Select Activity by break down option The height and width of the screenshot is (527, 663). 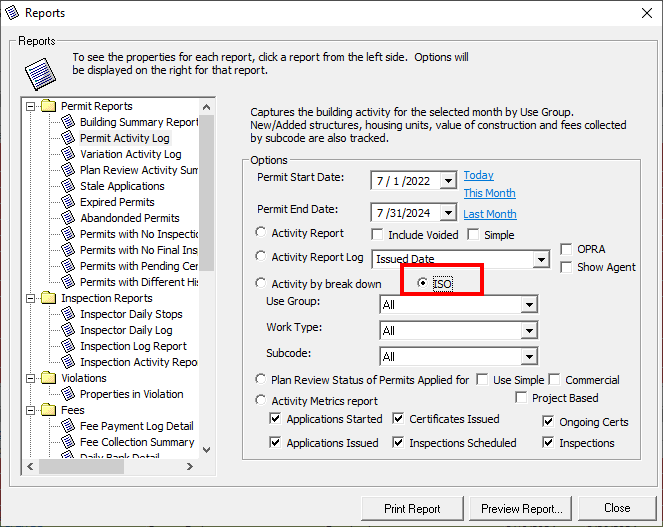tap(260, 283)
